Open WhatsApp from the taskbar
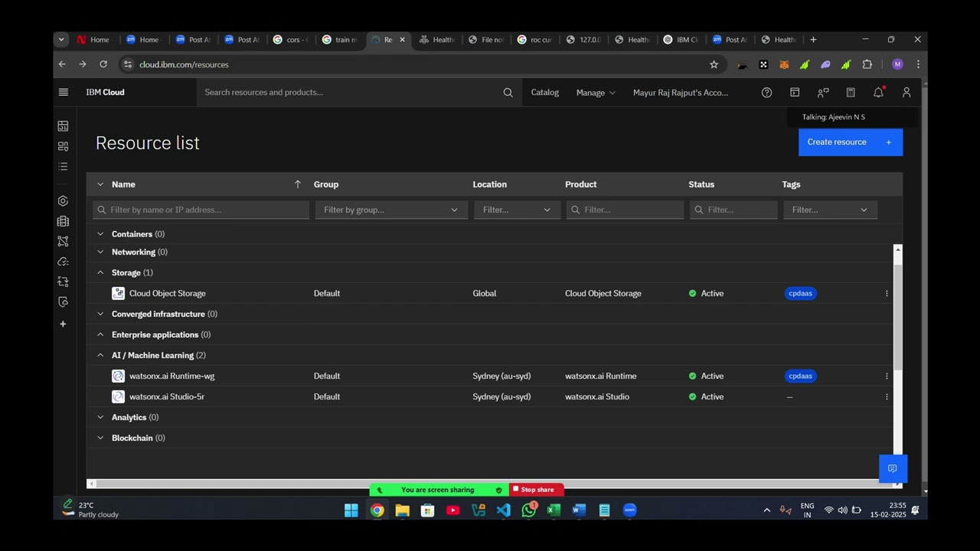980x551 pixels. (x=529, y=510)
